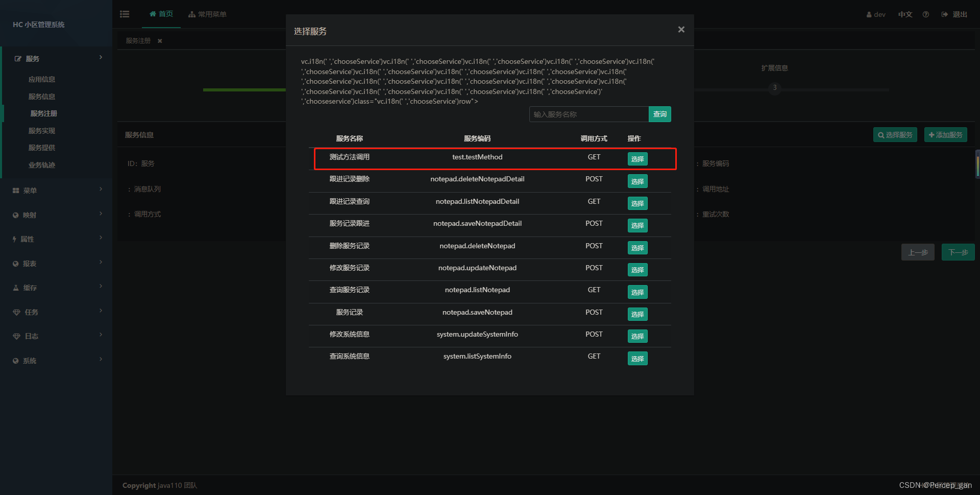Click the 调用方式 column header

[594, 138]
